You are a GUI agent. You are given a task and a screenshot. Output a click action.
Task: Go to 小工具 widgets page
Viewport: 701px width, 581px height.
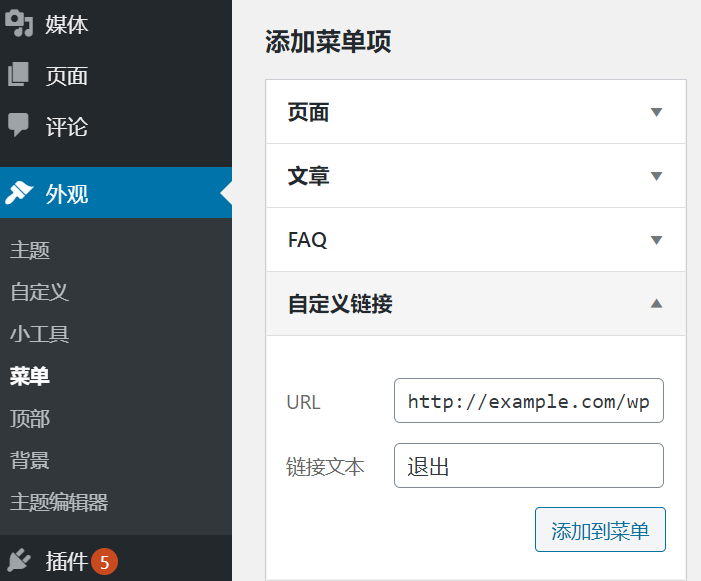click(x=40, y=335)
